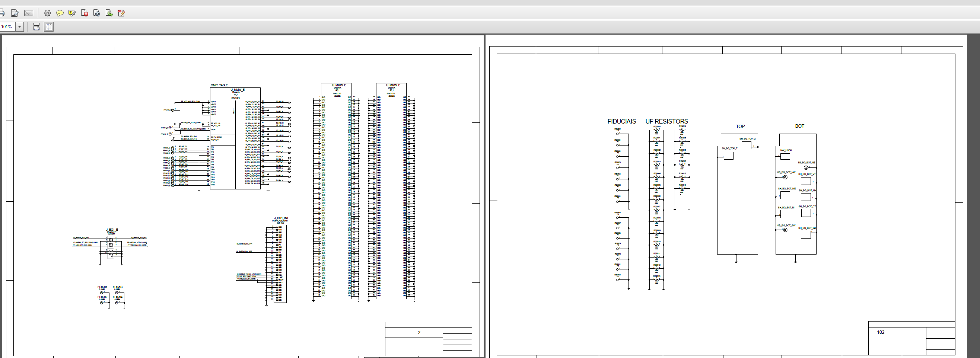Click the J_BG1_INT connector label

(281, 218)
